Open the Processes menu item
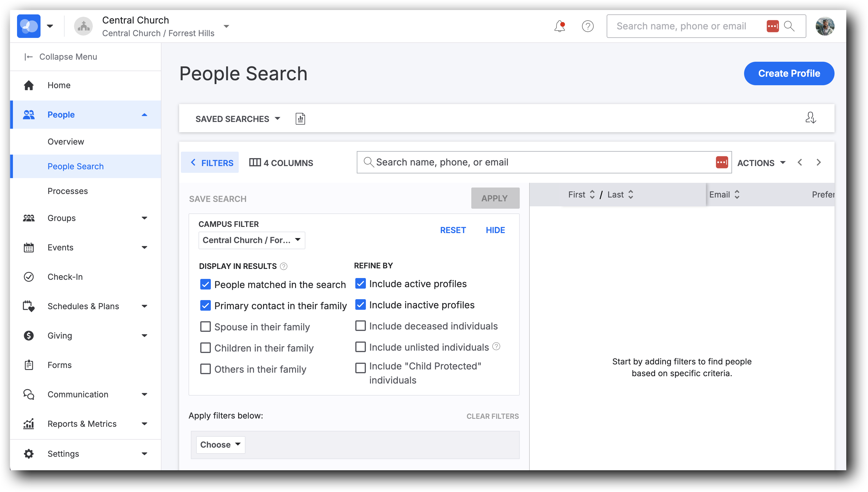The height and width of the screenshot is (492, 868). click(68, 191)
